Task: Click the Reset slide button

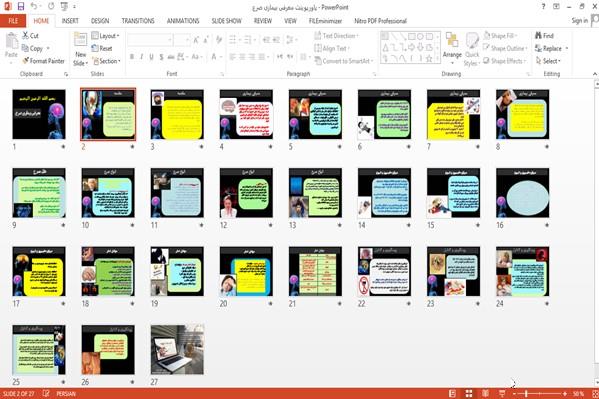Action: coord(102,48)
